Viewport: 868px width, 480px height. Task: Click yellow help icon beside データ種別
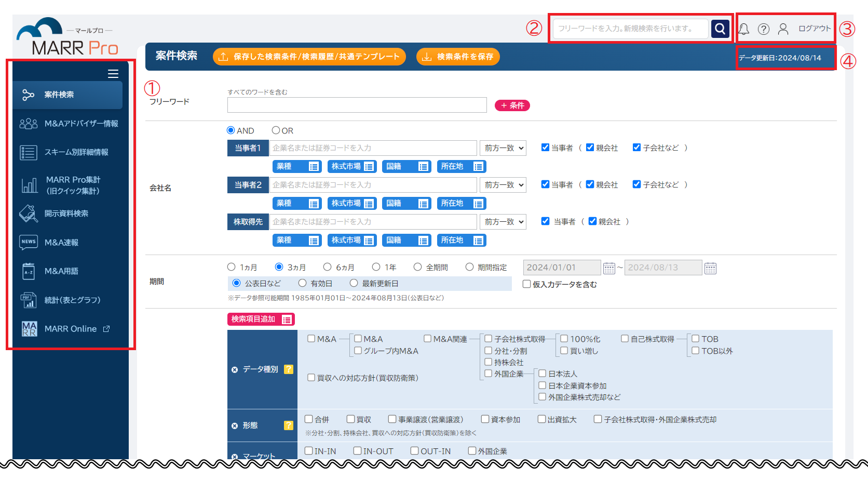click(289, 369)
